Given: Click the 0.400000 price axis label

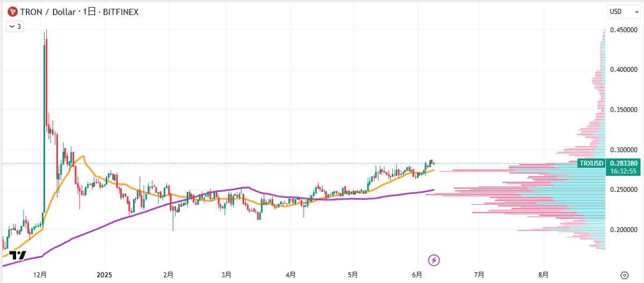Looking at the screenshot, I should (x=624, y=70).
